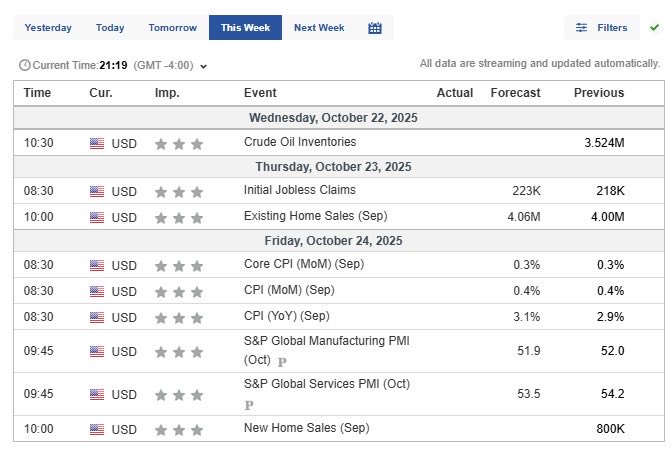671x460 pixels.
Task: Open the calendar date picker icon
Action: click(x=375, y=28)
